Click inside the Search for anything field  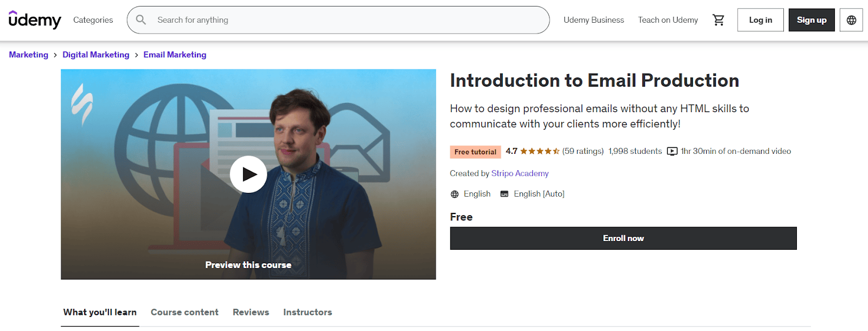pos(325,20)
